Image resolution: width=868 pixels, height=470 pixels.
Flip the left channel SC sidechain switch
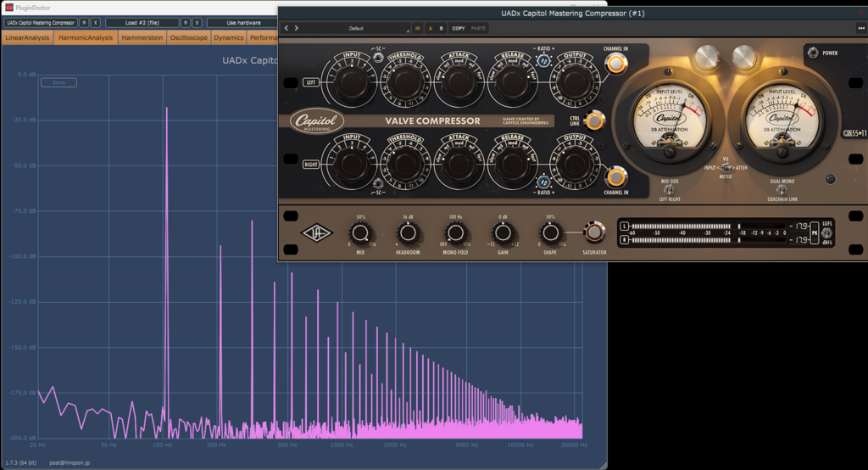coord(378,57)
